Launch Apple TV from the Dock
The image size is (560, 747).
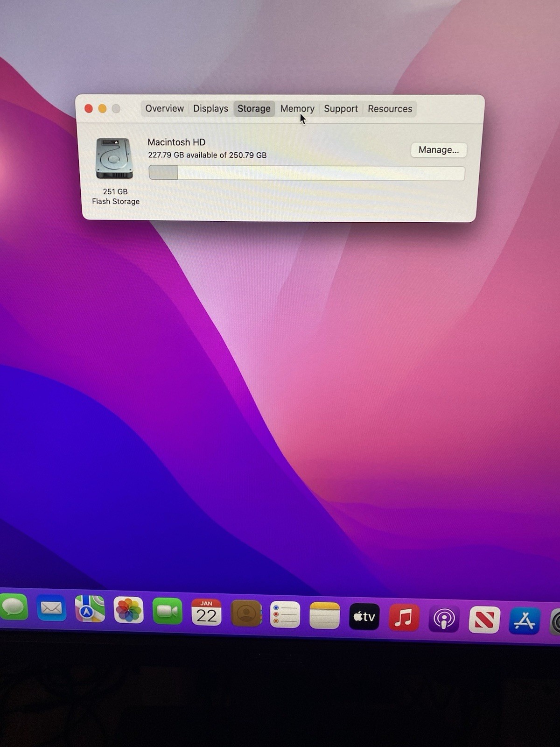click(x=364, y=616)
